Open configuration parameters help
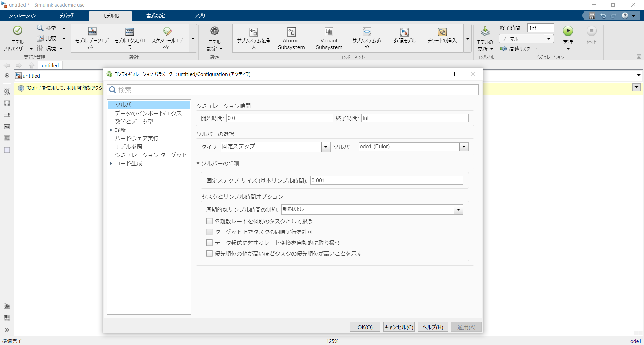The width and height of the screenshot is (644, 345). [x=432, y=327]
